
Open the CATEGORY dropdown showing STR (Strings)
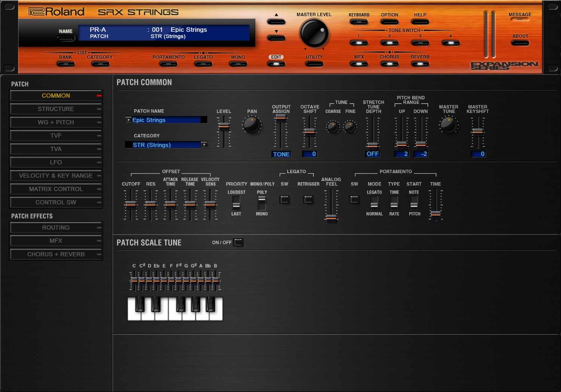[x=204, y=145]
